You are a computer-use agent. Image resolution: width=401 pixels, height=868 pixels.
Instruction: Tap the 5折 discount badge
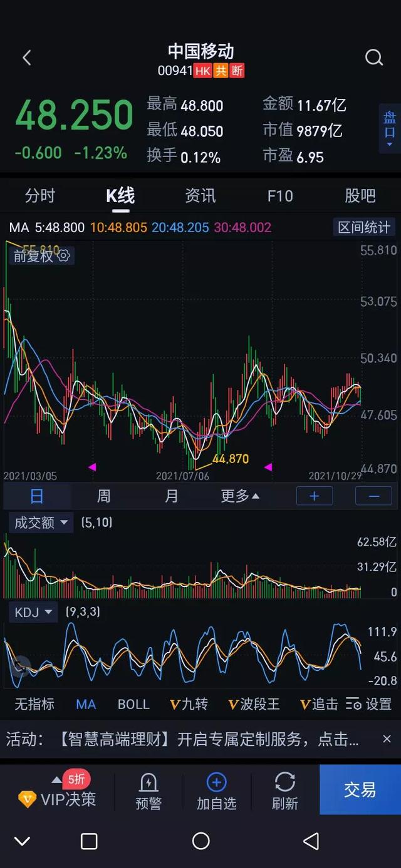tap(76, 779)
